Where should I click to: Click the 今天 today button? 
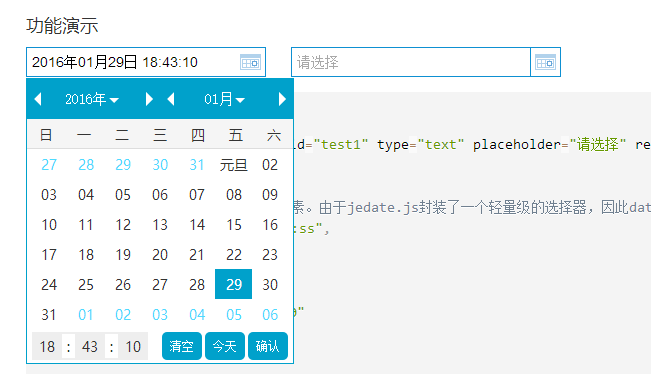225,346
